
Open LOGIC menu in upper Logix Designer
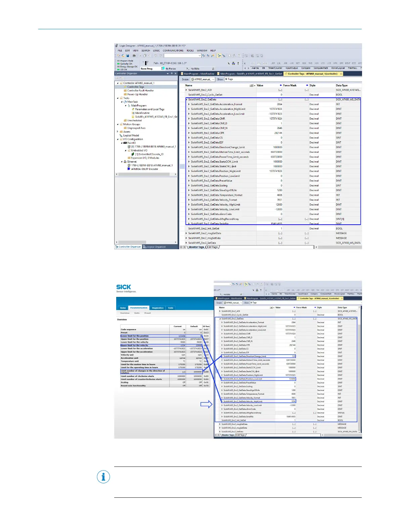point(157,51)
